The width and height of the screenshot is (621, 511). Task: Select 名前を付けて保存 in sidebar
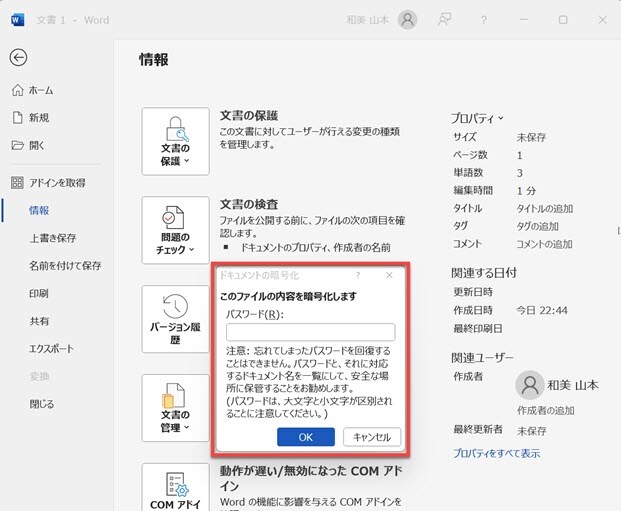pos(64,266)
